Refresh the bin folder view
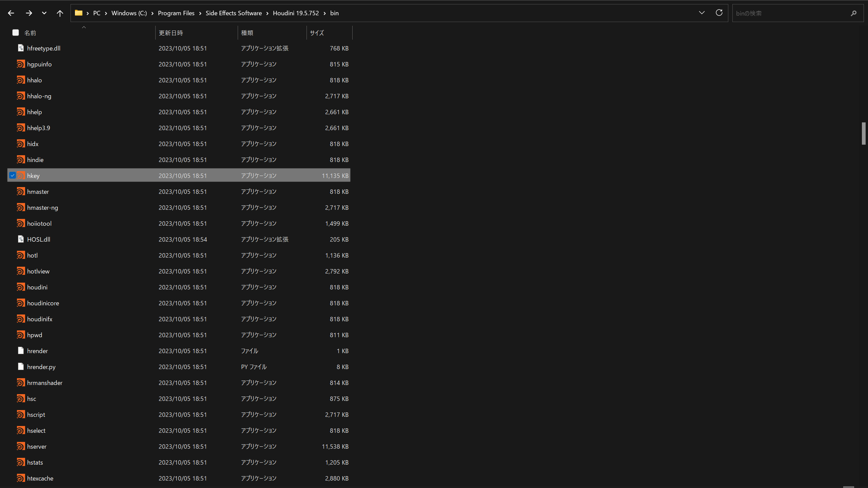The height and width of the screenshot is (488, 868). pos(719,13)
